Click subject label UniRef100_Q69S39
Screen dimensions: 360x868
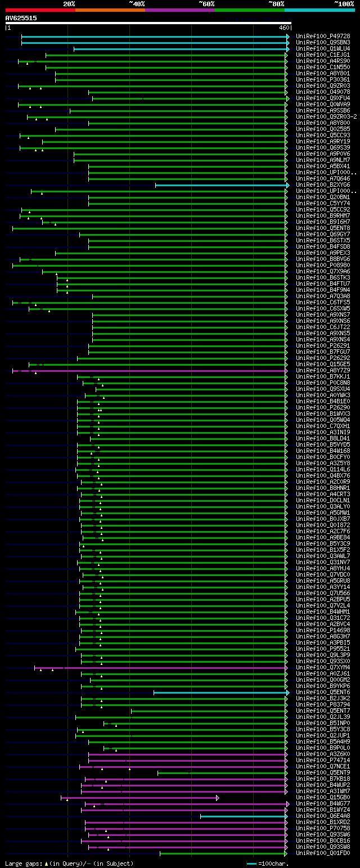[x=323, y=147]
